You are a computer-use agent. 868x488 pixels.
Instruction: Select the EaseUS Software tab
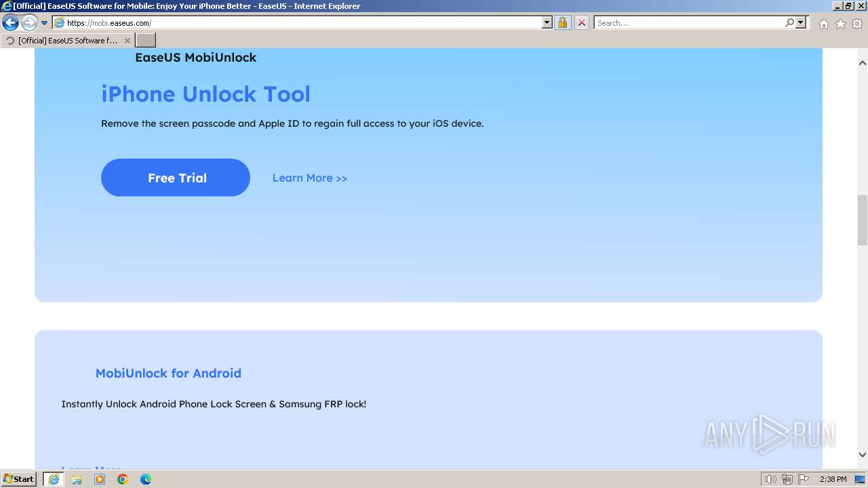[x=67, y=41]
